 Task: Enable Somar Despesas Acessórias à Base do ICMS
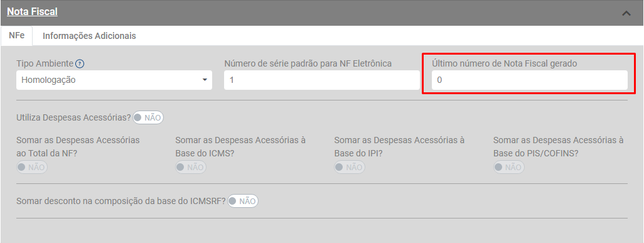[191, 168]
